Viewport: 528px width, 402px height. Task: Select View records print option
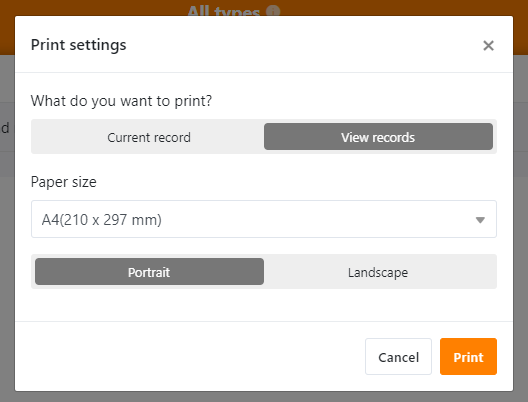(378, 137)
